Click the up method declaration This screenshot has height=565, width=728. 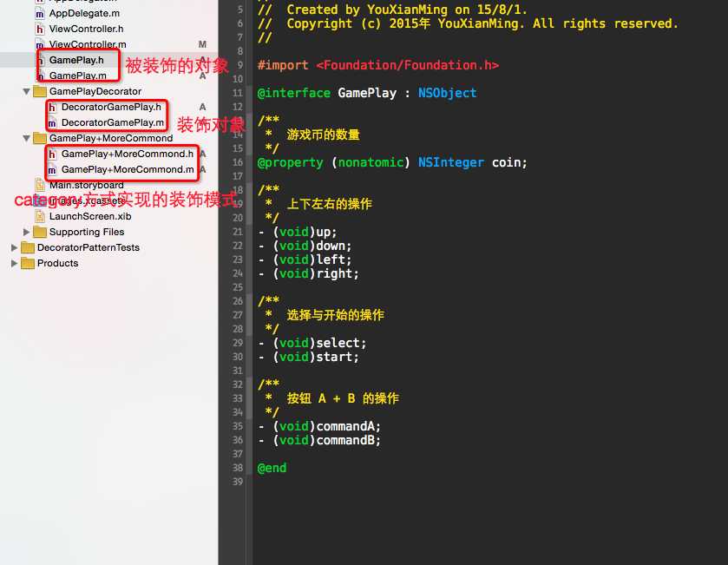(x=297, y=232)
